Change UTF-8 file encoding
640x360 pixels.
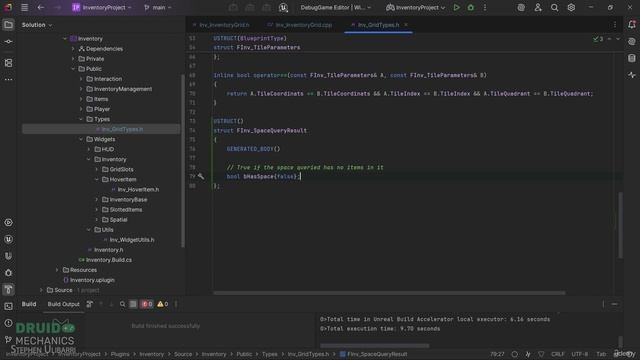click(580, 354)
